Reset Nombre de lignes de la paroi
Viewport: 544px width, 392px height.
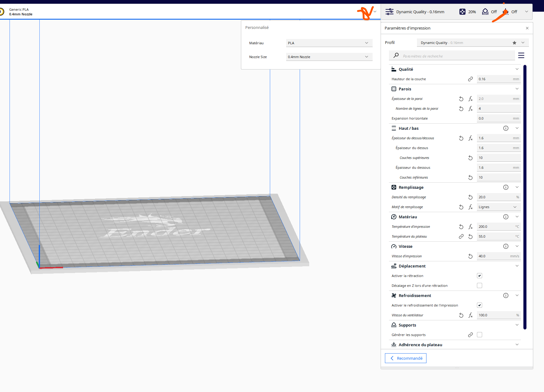[461, 109]
